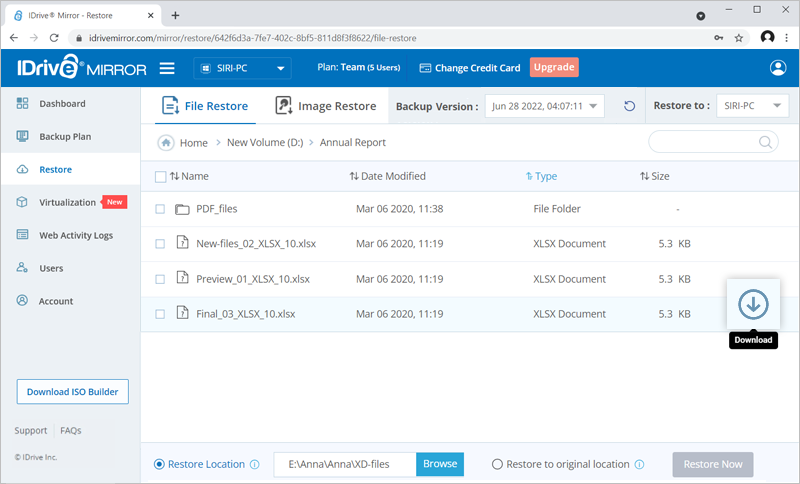Screen dimensions: 800x484
Task: Click the saved passwords key icon
Action: coord(718,38)
